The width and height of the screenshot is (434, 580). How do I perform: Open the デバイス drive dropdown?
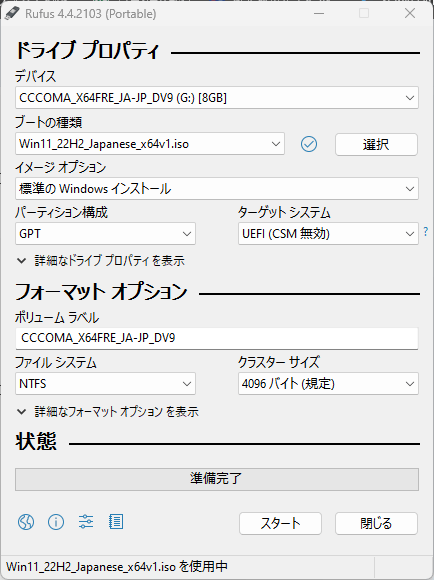pyautogui.click(x=217, y=98)
